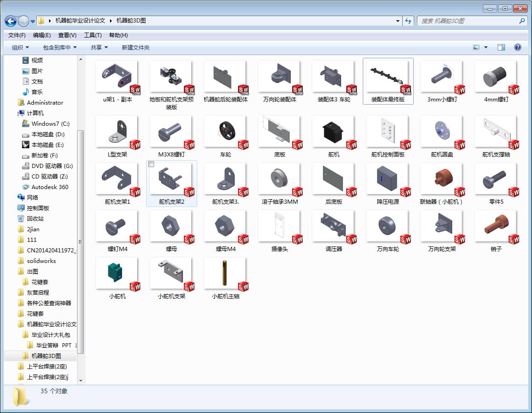Open 视频 library in navigation pane
The image size is (532, 413).
(x=33, y=61)
